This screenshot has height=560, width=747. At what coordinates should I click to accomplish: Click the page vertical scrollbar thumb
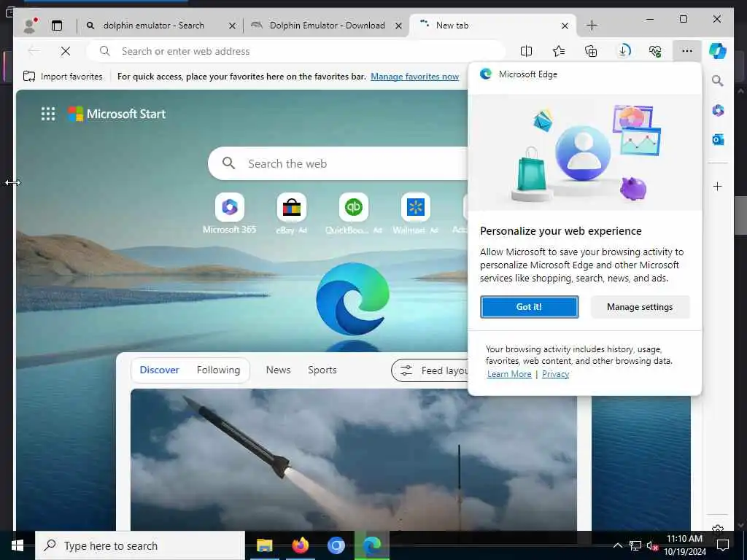pos(741,215)
